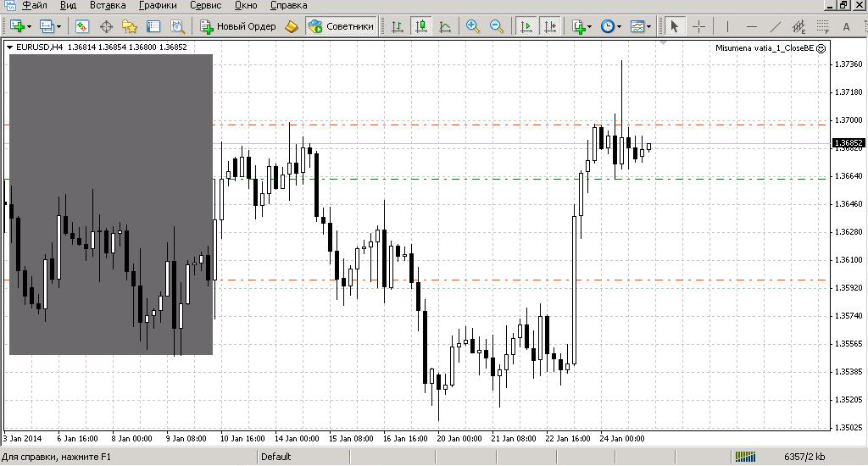Viewport: 868px width, 466px height.
Task: Expand the Templates dropdown arrow
Action: pos(648,26)
